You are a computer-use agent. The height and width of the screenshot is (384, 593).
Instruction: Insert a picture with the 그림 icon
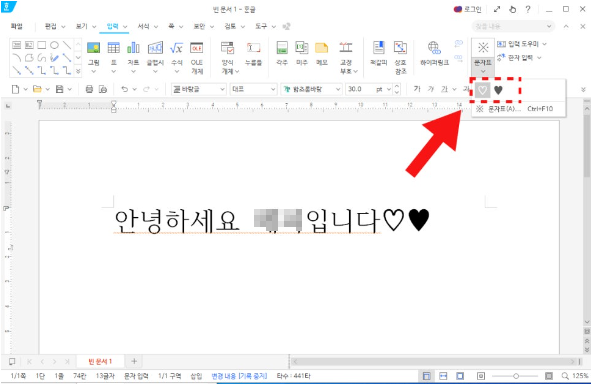point(93,48)
